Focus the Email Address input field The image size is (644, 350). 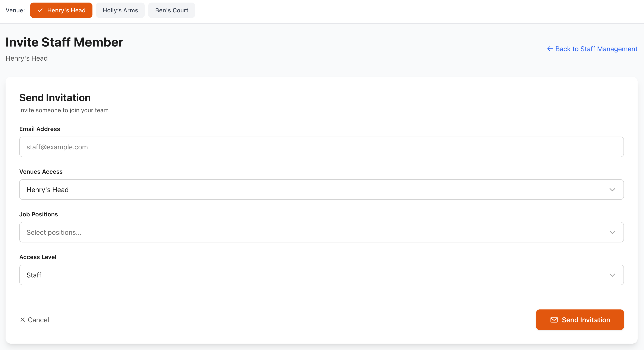point(321,147)
